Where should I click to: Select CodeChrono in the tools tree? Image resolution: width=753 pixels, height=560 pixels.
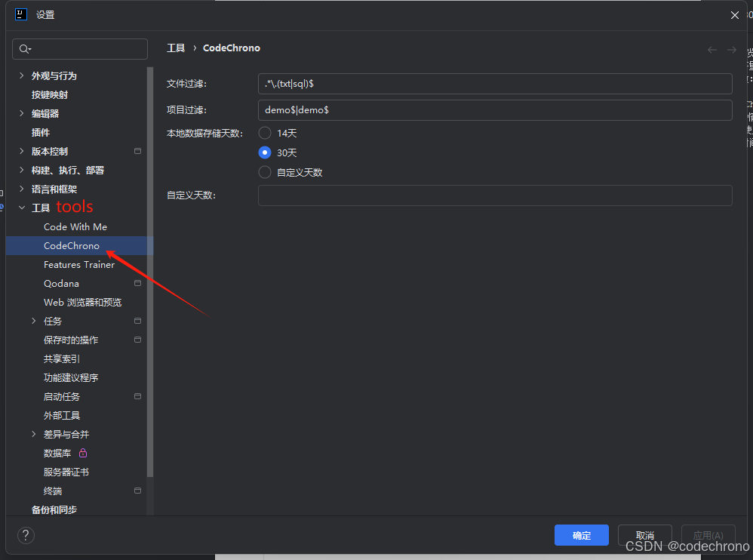[x=72, y=245]
